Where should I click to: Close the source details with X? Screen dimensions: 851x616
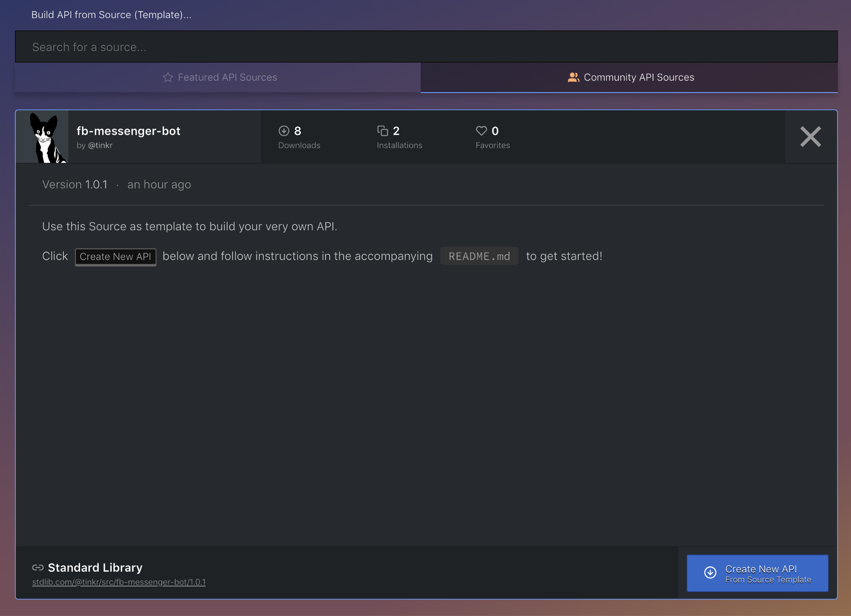(x=811, y=137)
